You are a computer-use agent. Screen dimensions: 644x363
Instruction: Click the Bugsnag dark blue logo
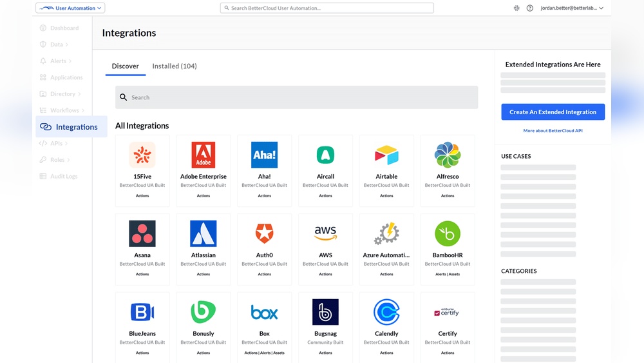(325, 312)
